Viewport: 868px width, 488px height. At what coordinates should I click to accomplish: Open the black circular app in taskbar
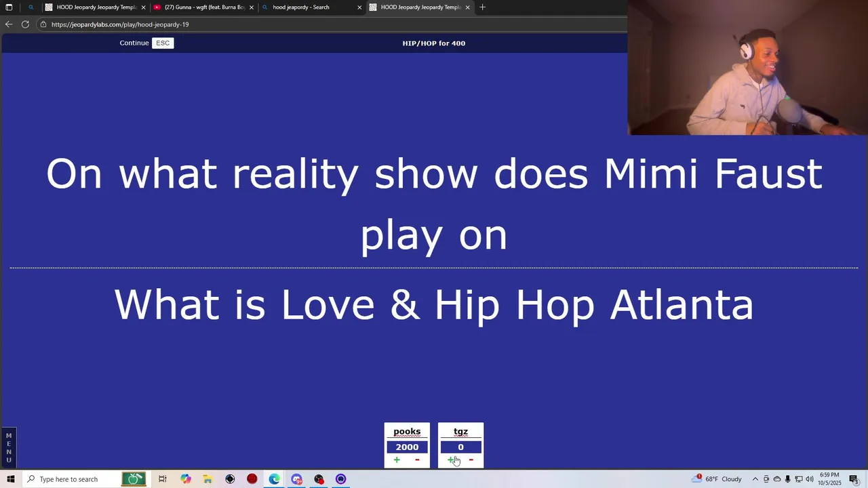(x=230, y=479)
